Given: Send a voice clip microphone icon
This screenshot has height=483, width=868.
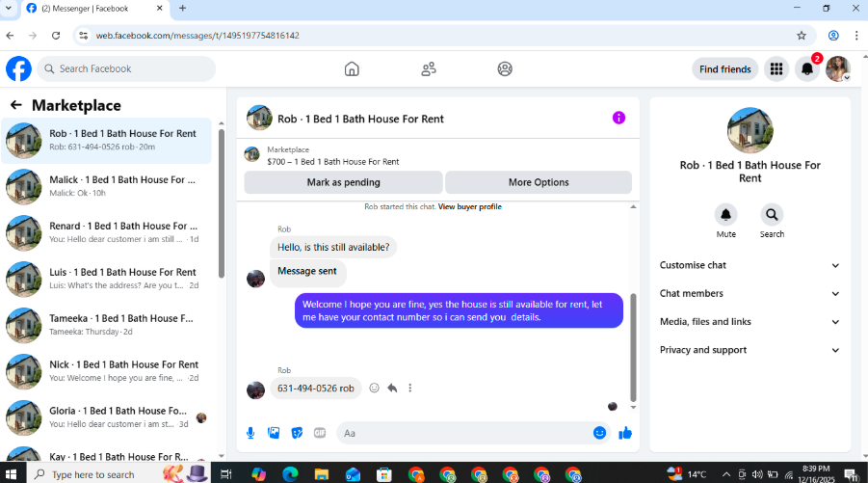Looking at the screenshot, I should pyautogui.click(x=250, y=433).
